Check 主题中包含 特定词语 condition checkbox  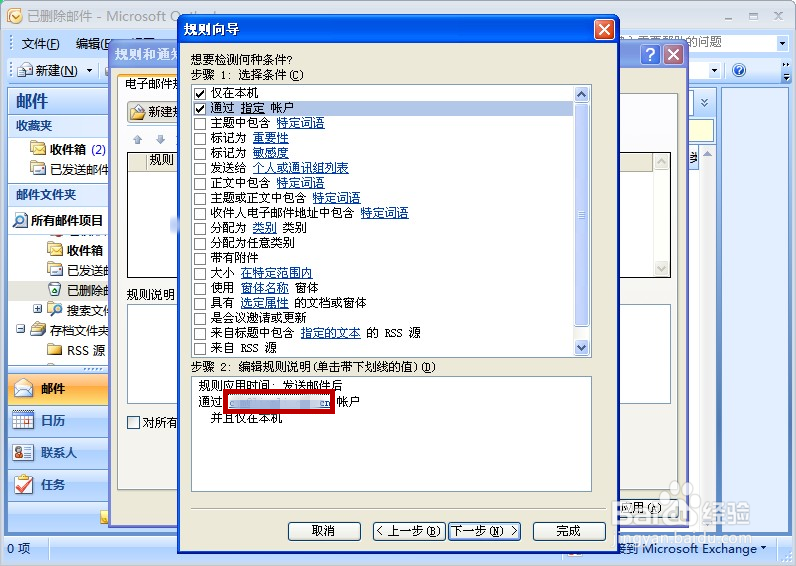(x=200, y=123)
